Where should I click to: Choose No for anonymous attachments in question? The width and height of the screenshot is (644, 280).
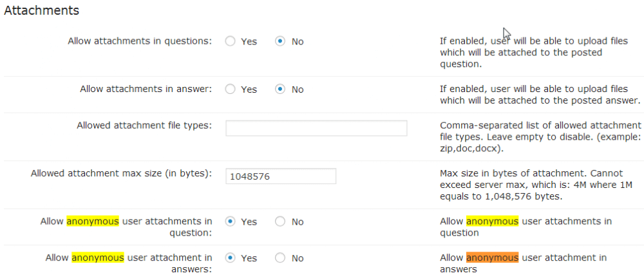[280, 221]
